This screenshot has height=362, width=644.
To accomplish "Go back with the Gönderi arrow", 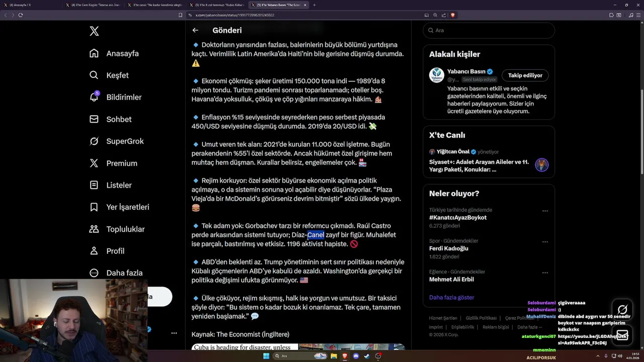I will click(x=195, y=30).
